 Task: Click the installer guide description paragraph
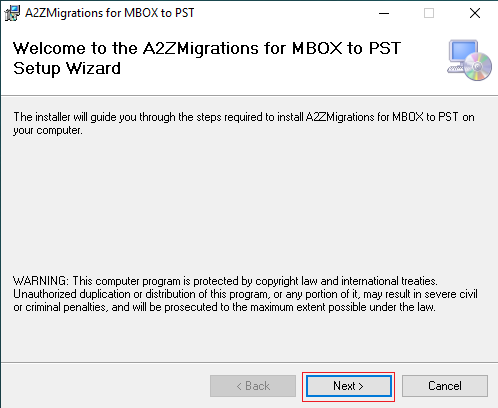[244, 123]
